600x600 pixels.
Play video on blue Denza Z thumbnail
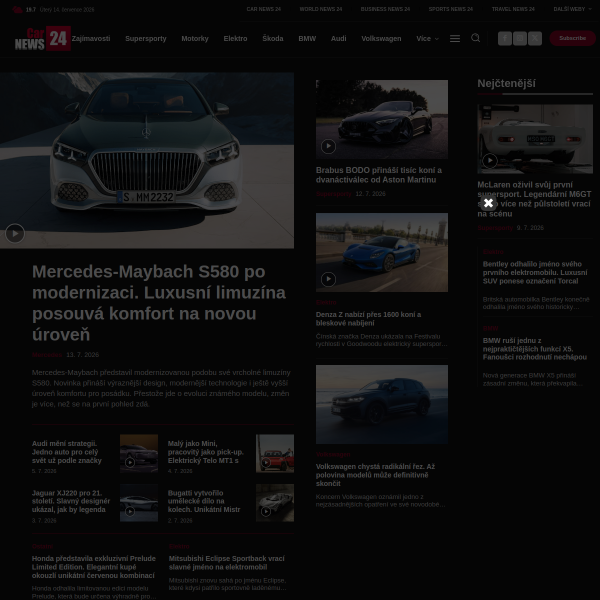pyautogui.click(x=328, y=279)
